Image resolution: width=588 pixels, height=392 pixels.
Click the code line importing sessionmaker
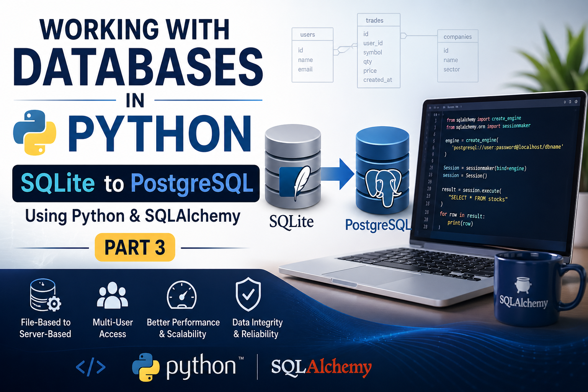tap(488, 126)
